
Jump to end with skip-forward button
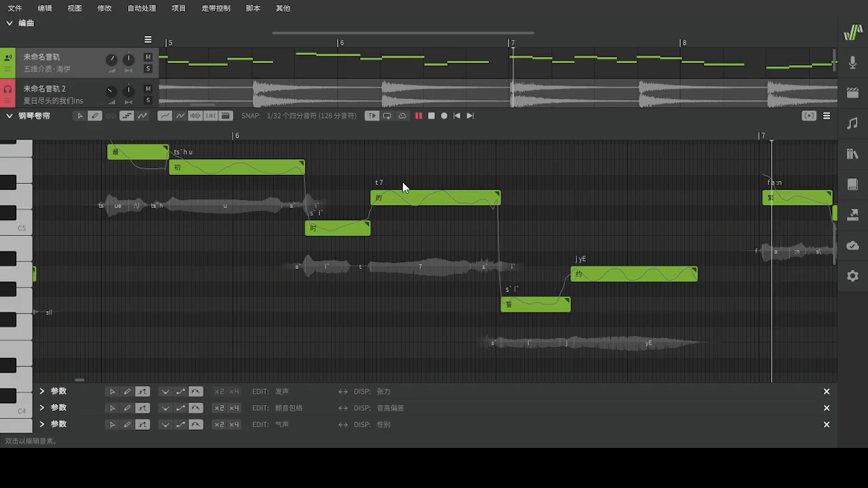pos(470,116)
